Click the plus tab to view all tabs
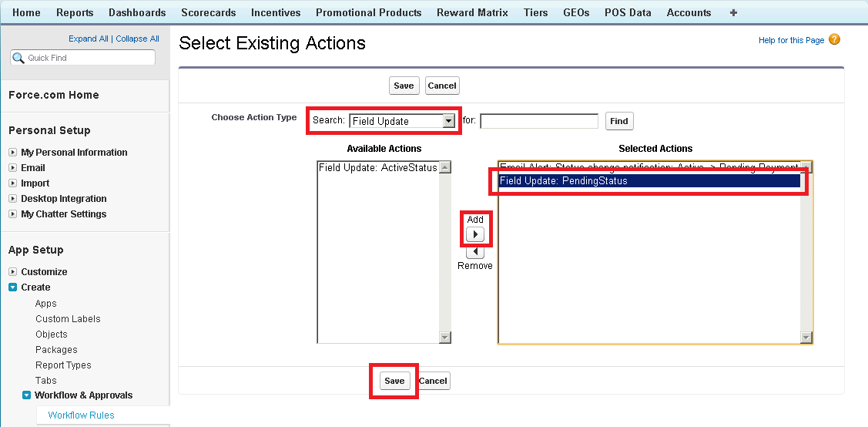Viewport: 868px width, 427px height. pos(732,12)
